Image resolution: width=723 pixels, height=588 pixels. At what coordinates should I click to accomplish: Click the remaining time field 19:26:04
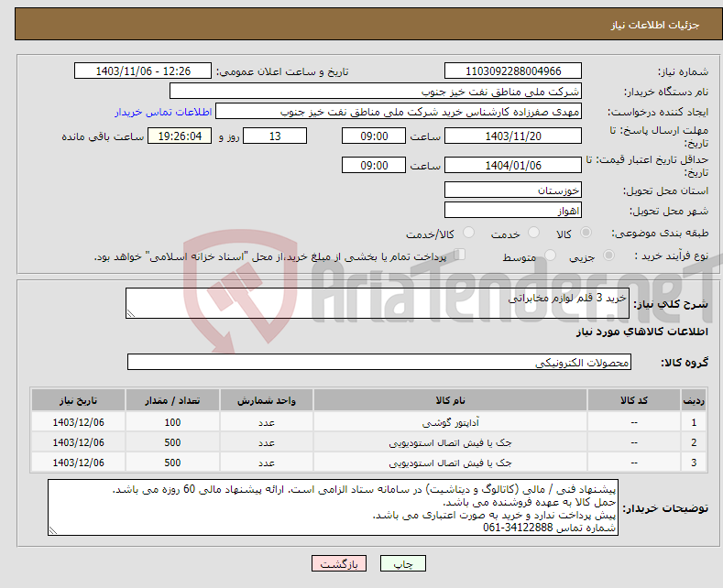(180, 136)
